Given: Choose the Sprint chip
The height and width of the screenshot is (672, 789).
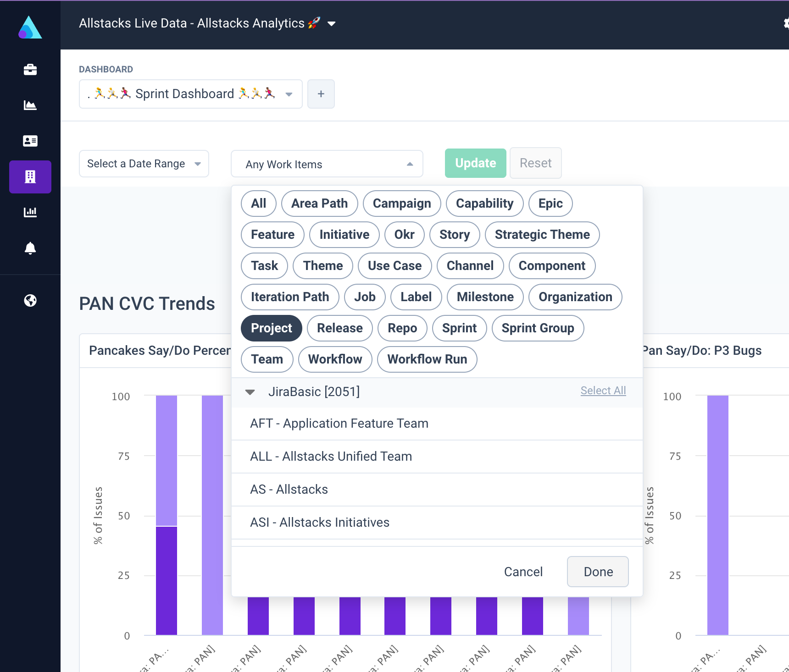Looking at the screenshot, I should (x=460, y=328).
